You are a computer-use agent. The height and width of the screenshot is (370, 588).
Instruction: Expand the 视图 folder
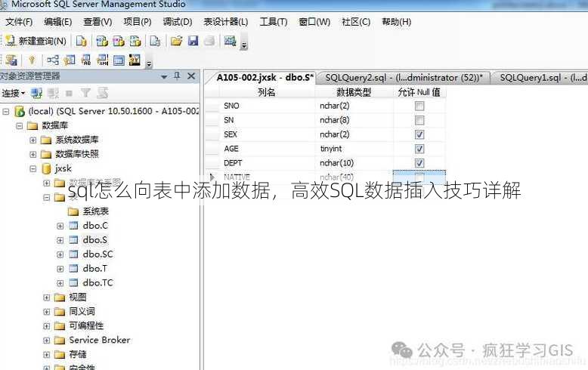coord(47,298)
